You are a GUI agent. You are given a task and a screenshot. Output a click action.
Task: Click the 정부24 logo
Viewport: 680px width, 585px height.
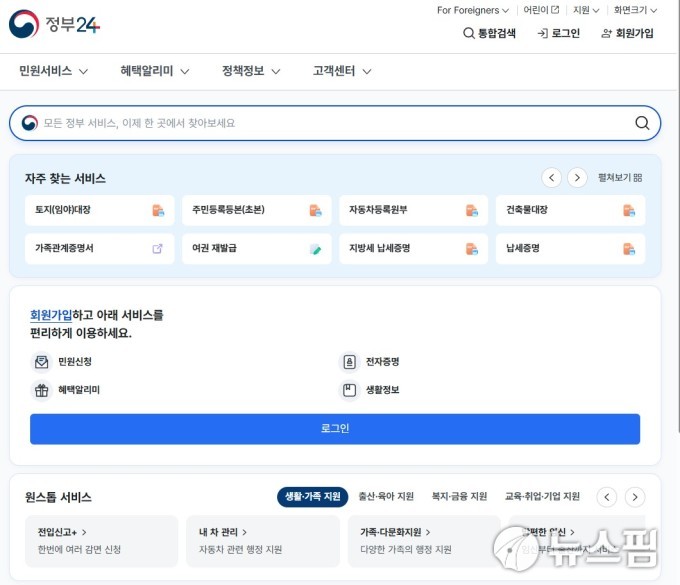point(55,24)
